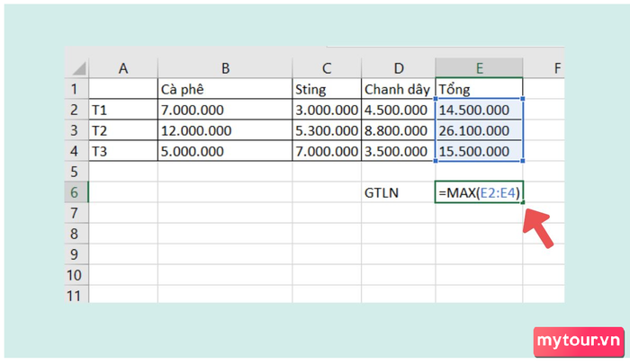Click the =MAX(E2:E4) formula cell
The image size is (630, 364).
click(479, 192)
